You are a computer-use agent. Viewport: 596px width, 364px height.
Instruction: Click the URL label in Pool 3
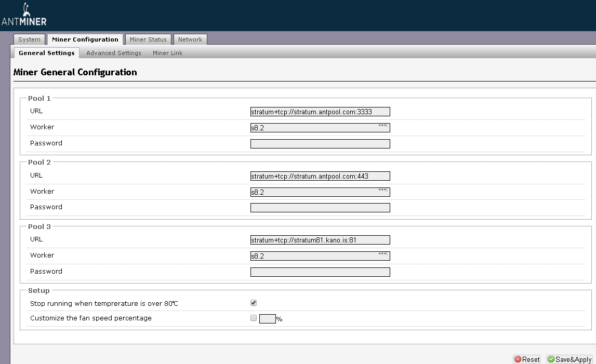click(x=36, y=239)
